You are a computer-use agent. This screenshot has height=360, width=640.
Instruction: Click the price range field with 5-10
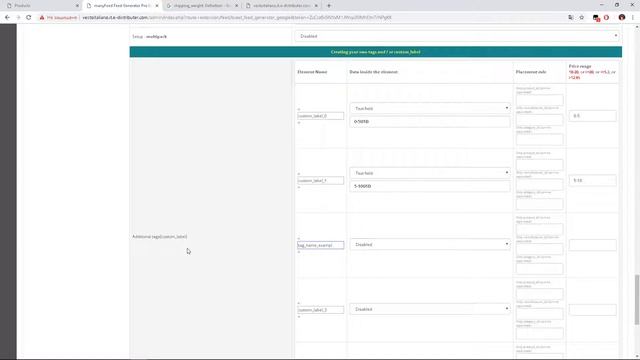(592, 180)
